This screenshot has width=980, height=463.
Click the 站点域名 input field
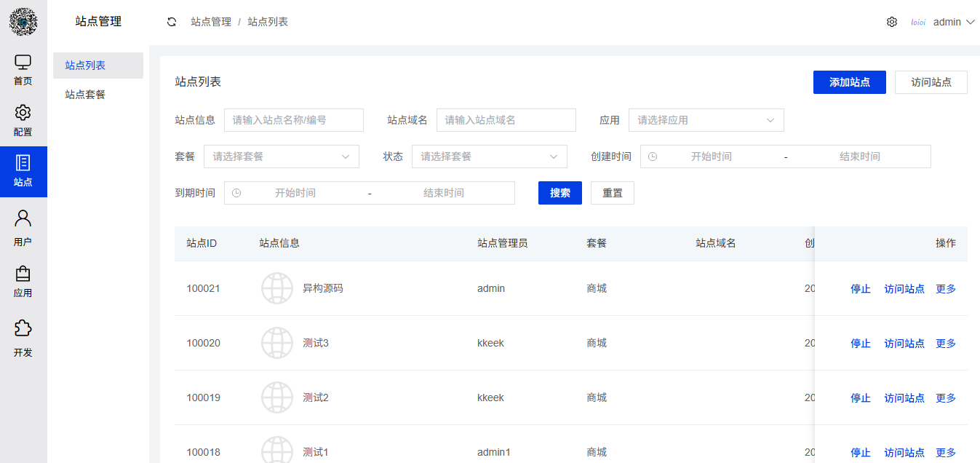coord(506,119)
